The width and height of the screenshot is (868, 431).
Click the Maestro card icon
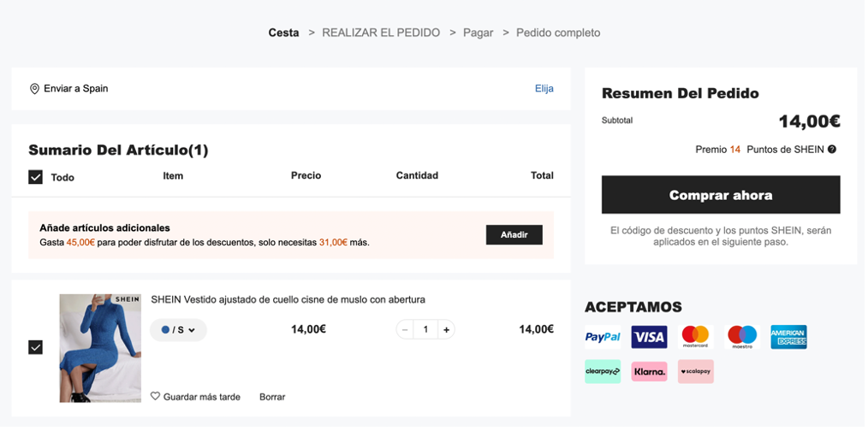pos(742,337)
